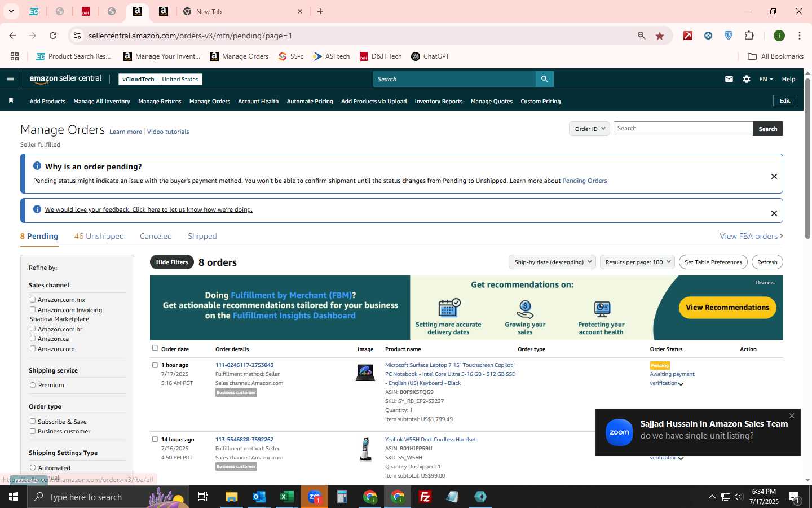The width and height of the screenshot is (812, 508).
Task: Open a new browser tab
Action: (320, 11)
